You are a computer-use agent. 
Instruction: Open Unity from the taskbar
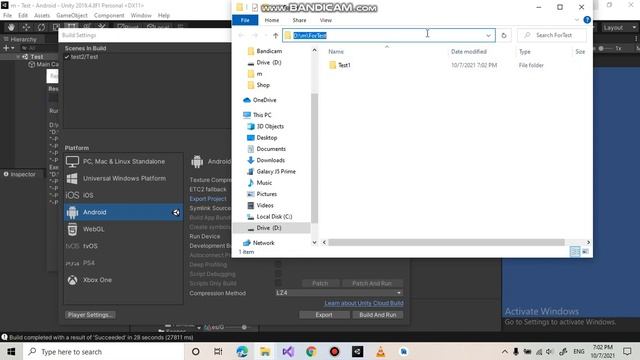click(358, 351)
